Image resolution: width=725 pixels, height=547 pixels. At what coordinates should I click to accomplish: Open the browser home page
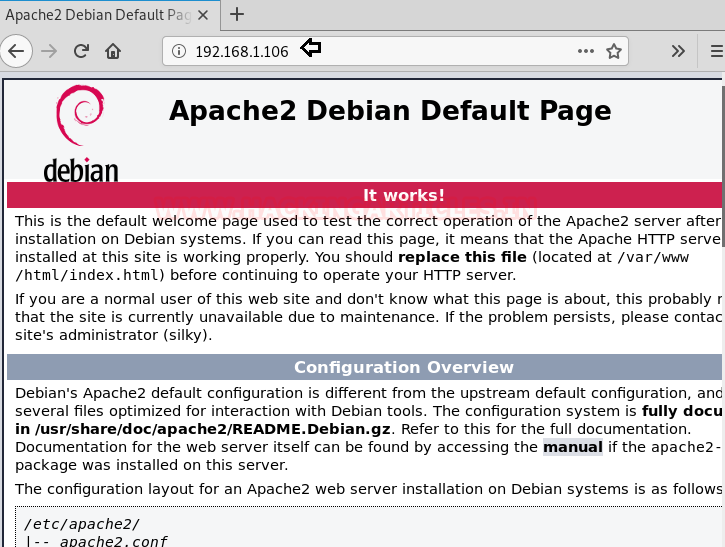click(x=113, y=51)
